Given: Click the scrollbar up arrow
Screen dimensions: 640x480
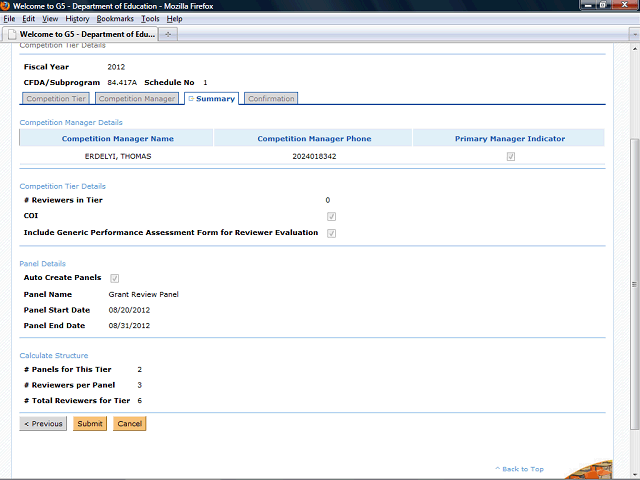Looking at the screenshot, I should (634, 48).
